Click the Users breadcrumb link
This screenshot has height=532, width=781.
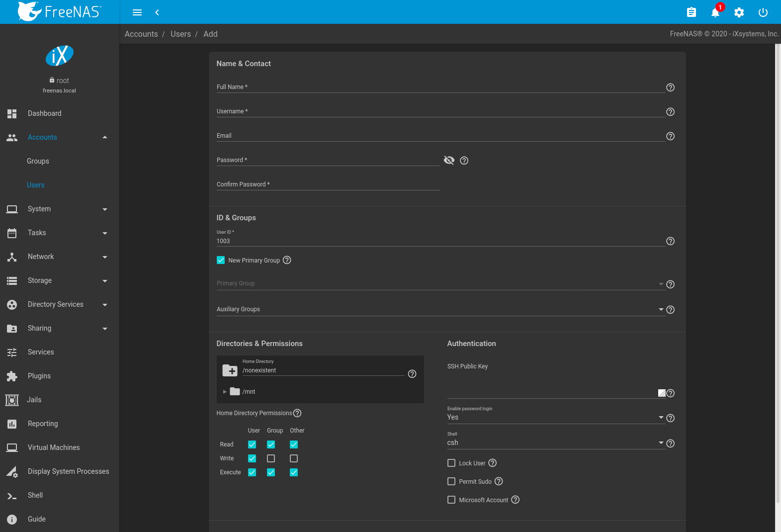(180, 34)
